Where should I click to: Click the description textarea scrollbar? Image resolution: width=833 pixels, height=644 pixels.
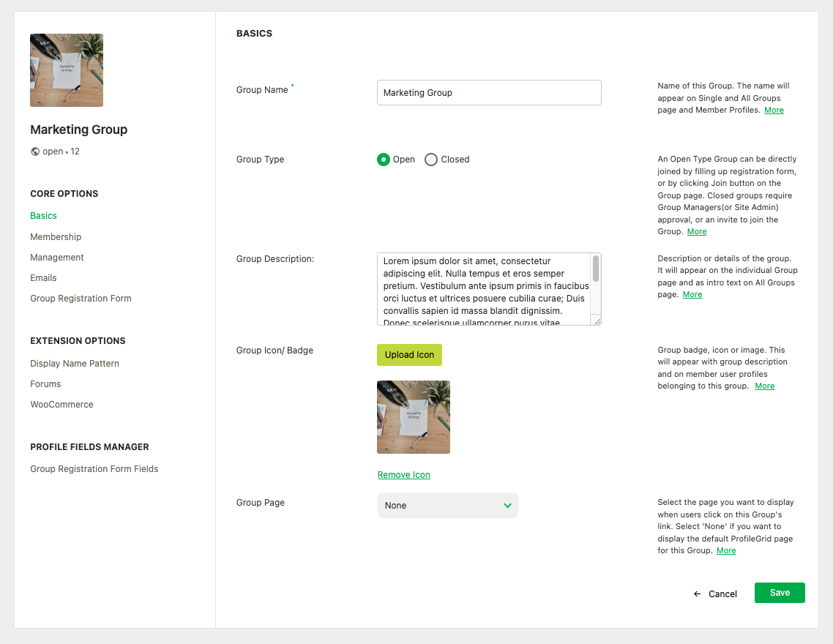[x=596, y=269]
